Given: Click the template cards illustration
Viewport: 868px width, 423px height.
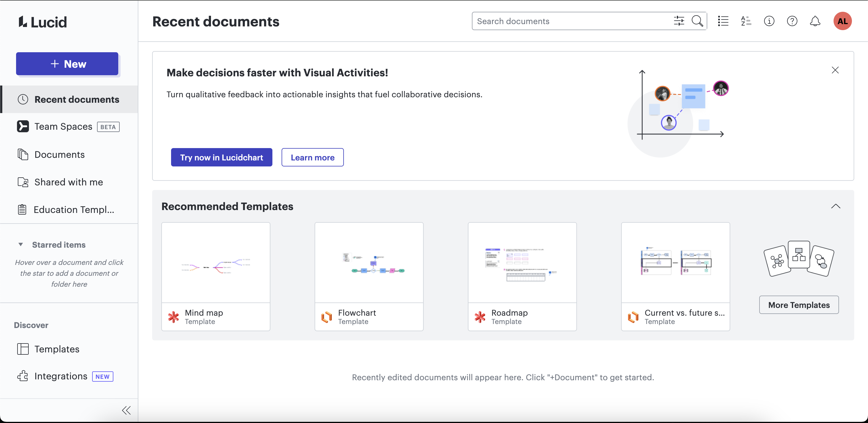Looking at the screenshot, I should 799,259.
